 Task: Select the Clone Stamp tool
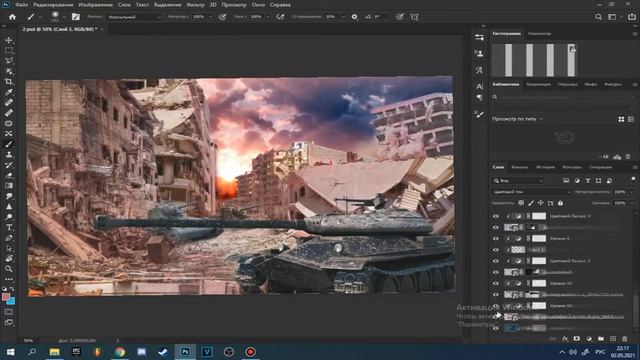point(9,155)
